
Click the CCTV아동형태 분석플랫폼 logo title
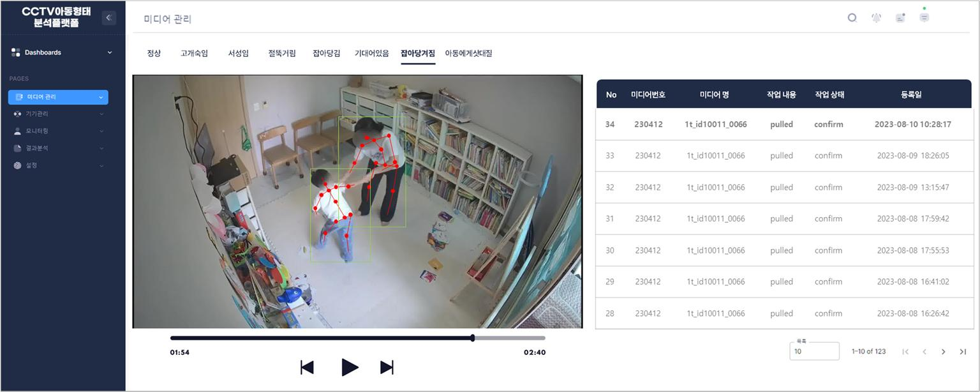point(57,17)
